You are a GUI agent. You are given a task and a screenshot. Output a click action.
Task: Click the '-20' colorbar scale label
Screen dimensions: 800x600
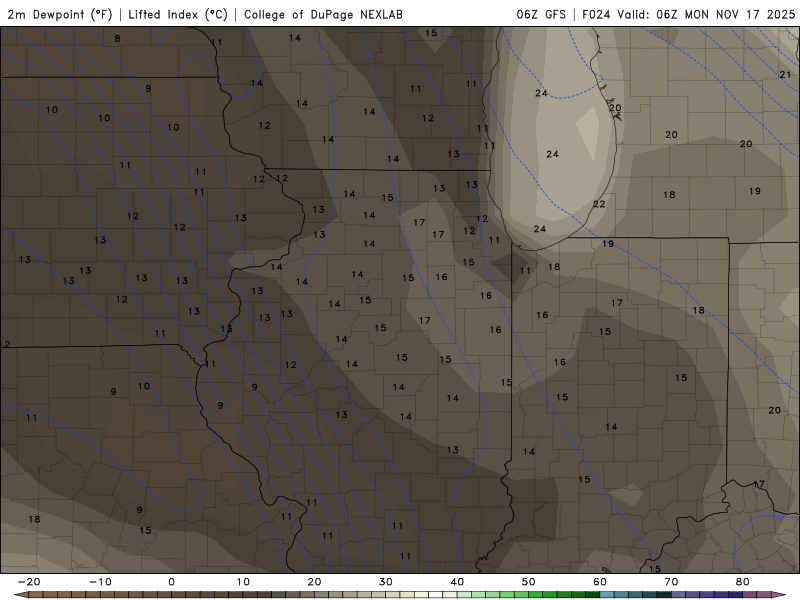29,582
